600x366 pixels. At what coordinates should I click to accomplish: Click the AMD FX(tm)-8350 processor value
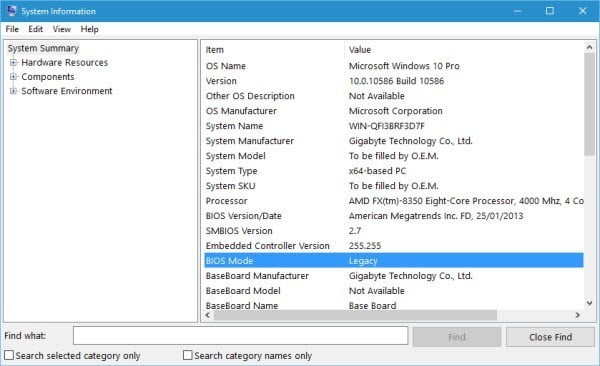pyautogui.click(x=466, y=201)
